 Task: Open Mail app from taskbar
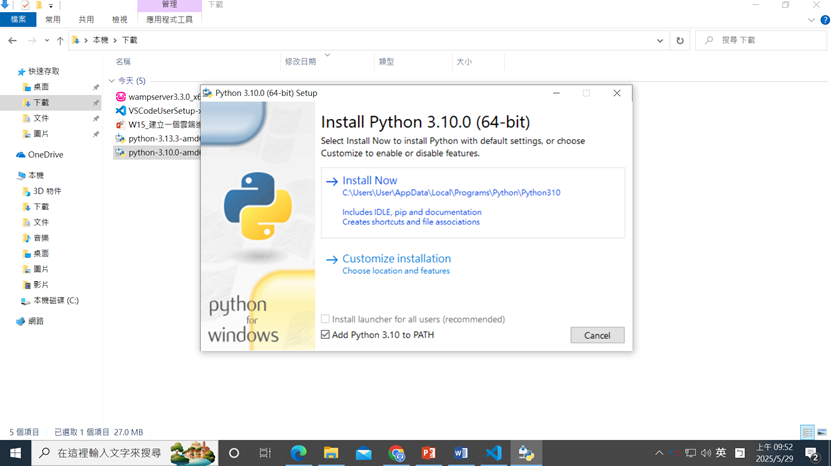364,453
